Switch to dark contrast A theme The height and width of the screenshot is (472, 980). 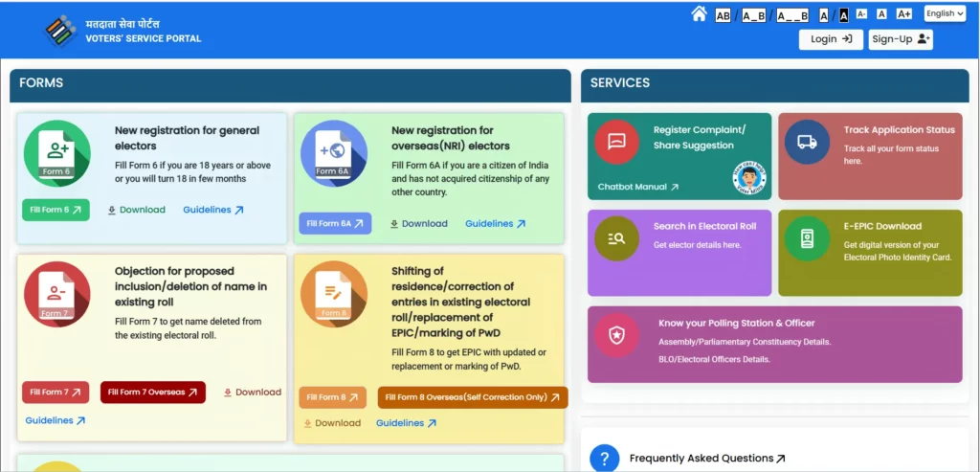844,15
